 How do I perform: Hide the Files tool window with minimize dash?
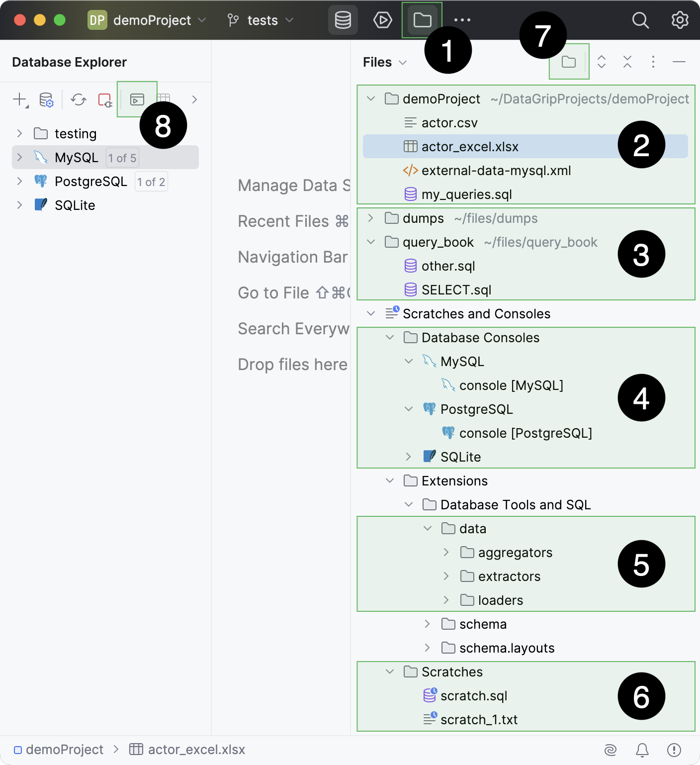679,62
